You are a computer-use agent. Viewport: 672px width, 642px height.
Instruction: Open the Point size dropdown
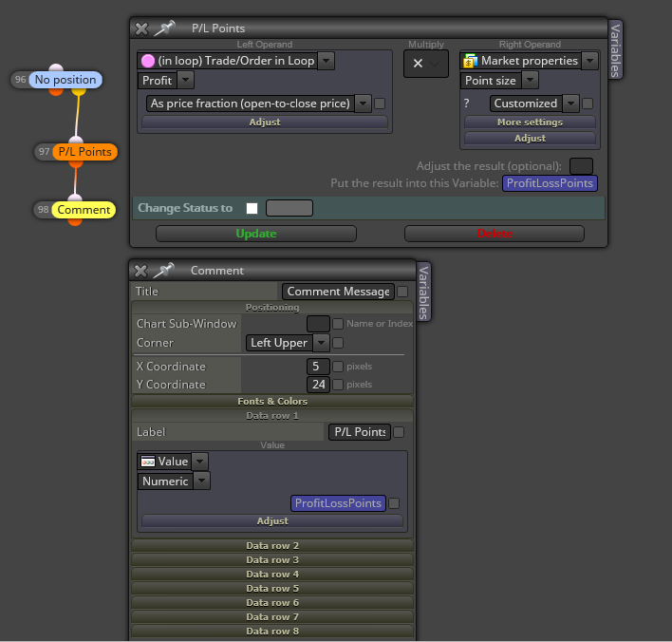click(531, 80)
